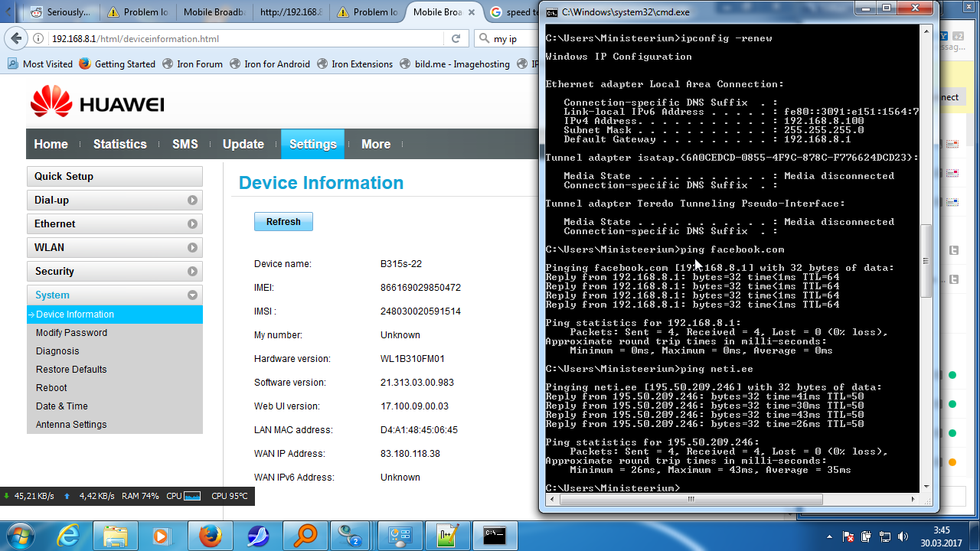Launch Internet Explorer from the taskbar
Viewport: 980px width, 551px height.
(x=68, y=536)
